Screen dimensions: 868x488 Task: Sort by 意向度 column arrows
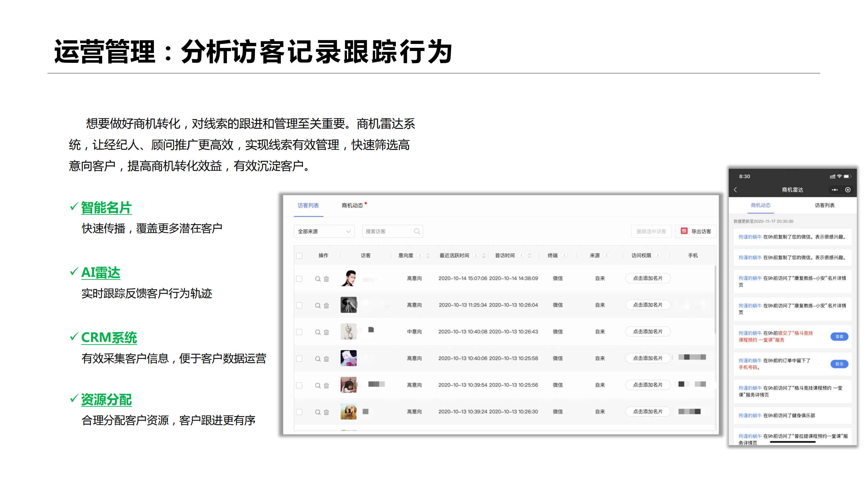pos(428,256)
